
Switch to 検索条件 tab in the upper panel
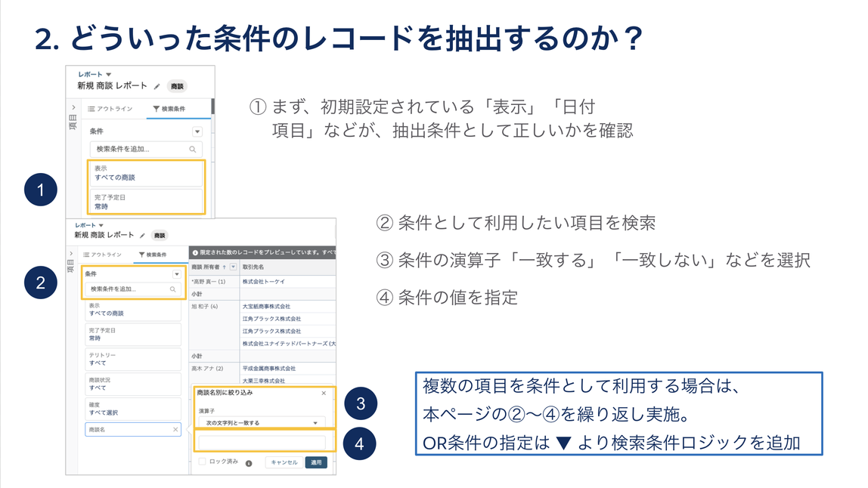(169, 109)
